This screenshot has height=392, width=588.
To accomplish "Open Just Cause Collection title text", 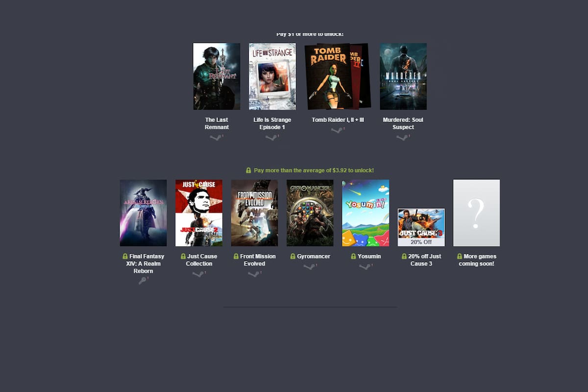I will [x=201, y=260].
